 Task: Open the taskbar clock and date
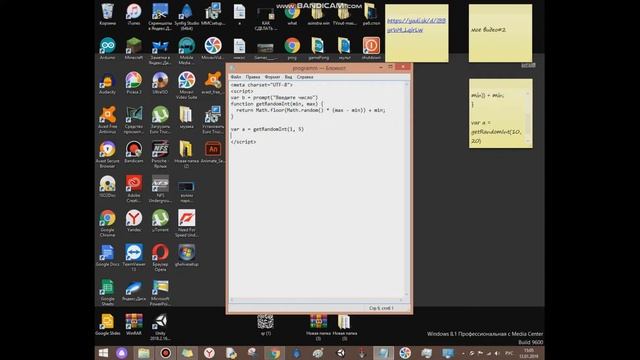tap(529, 353)
